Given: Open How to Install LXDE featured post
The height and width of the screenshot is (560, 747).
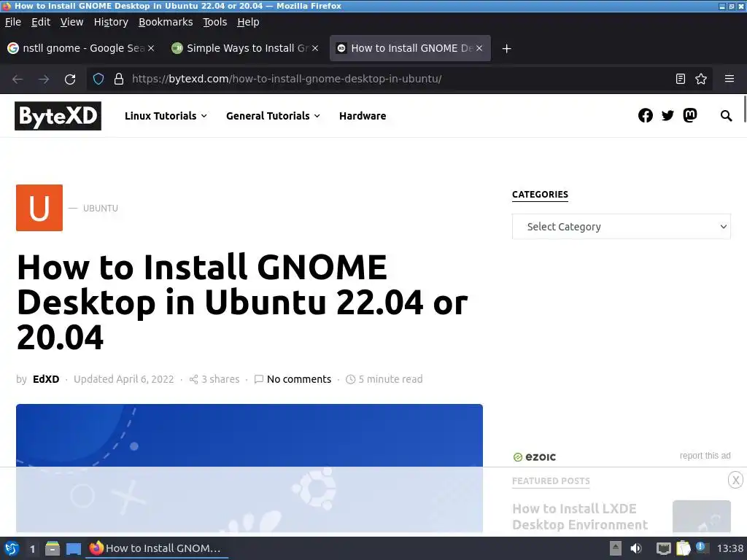Looking at the screenshot, I should (x=580, y=517).
